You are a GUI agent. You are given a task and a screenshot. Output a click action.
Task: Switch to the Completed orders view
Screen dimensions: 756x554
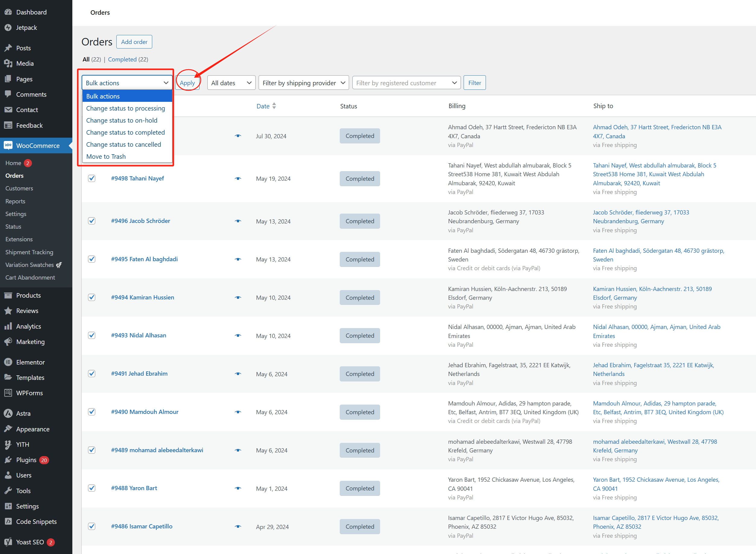122,59
